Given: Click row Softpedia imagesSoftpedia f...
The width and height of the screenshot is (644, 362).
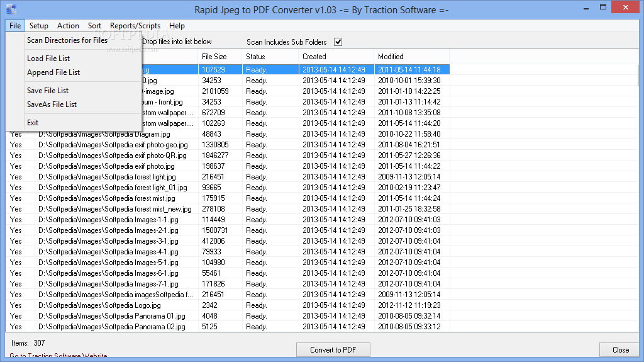Looking at the screenshot, I should click(x=228, y=295).
